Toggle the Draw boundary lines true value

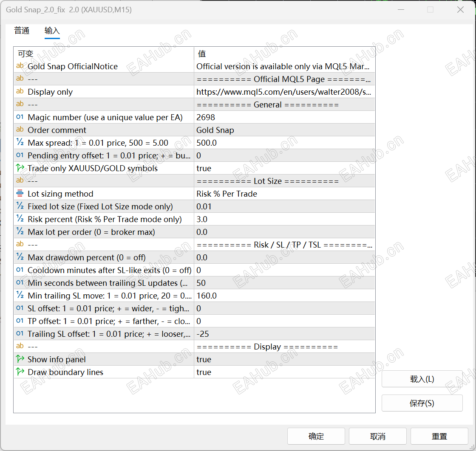[x=284, y=372]
